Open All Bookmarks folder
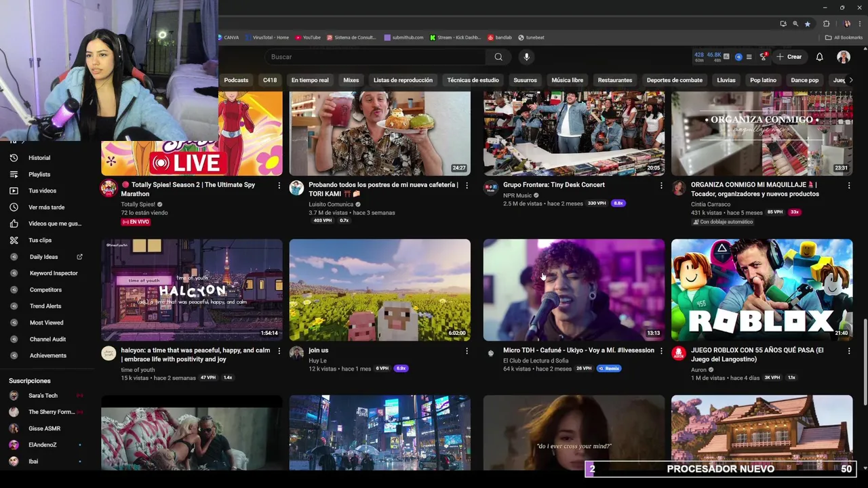This screenshot has height=488, width=868. 845,37
